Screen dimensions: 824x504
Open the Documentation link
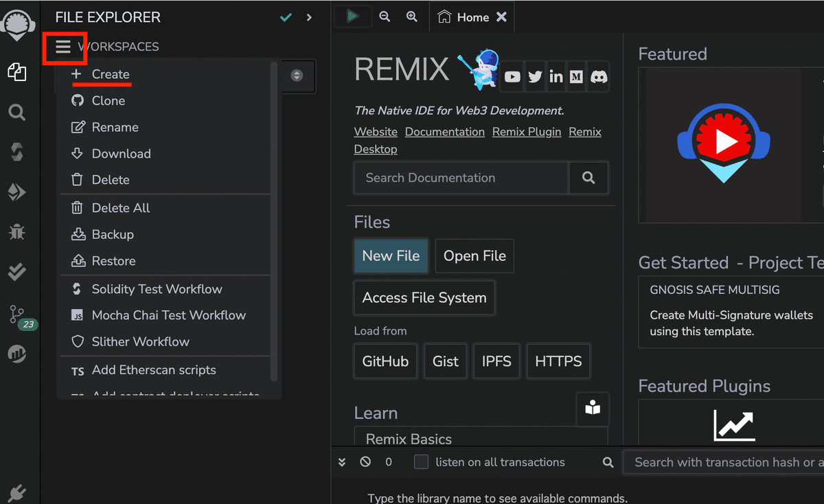click(x=445, y=132)
